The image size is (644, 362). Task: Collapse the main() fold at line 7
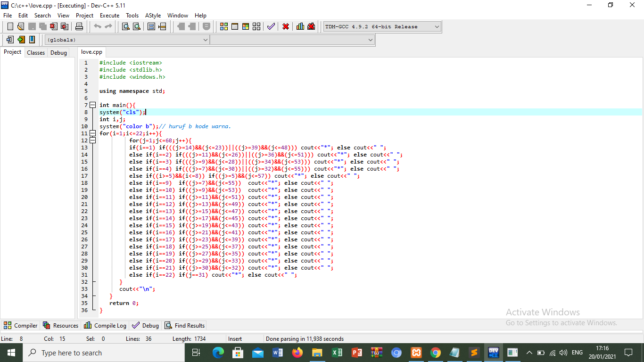(x=92, y=105)
